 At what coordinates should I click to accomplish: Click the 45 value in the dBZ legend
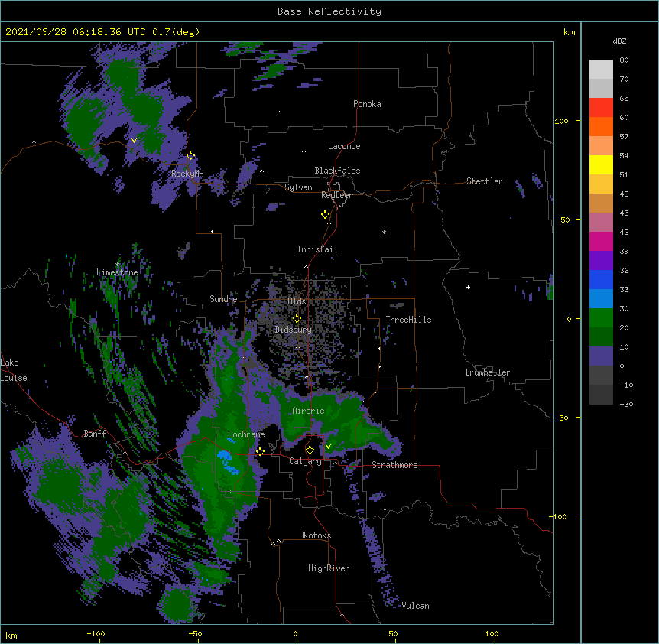pyautogui.click(x=624, y=213)
